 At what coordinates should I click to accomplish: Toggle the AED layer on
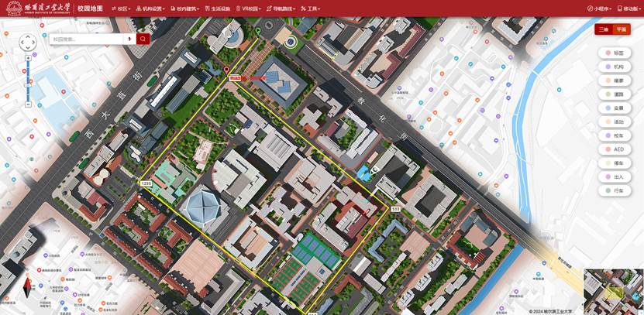click(x=615, y=149)
